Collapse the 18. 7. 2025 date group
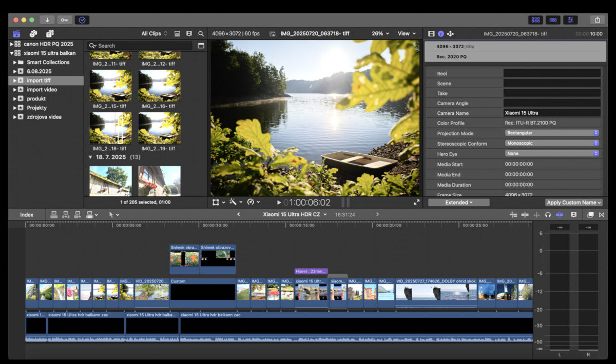This screenshot has height=364, width=616. 91,157
